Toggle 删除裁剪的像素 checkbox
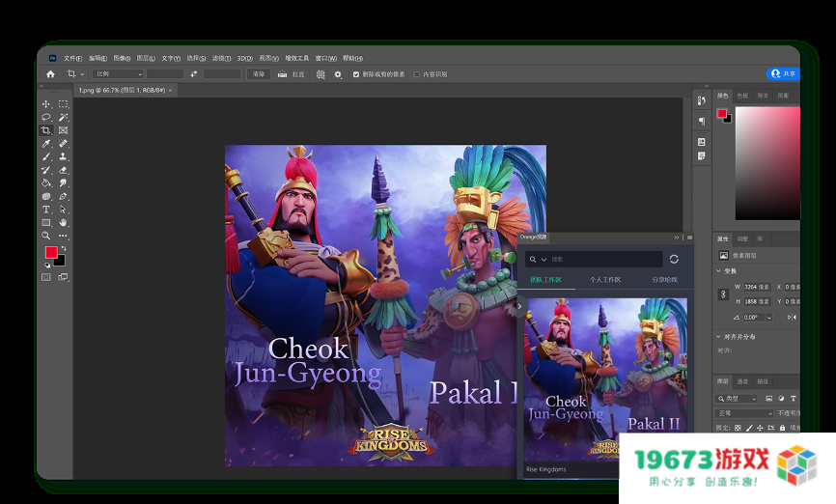 click(x=356, y=74)
